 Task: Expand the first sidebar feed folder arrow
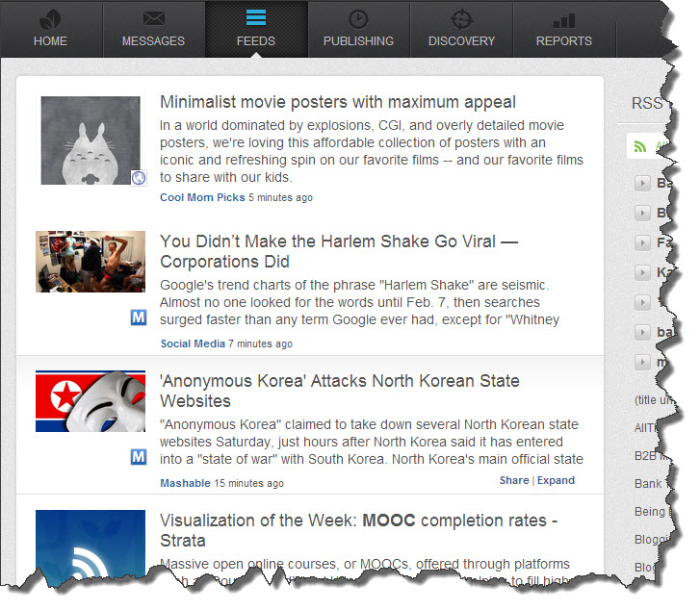[642, 183]
